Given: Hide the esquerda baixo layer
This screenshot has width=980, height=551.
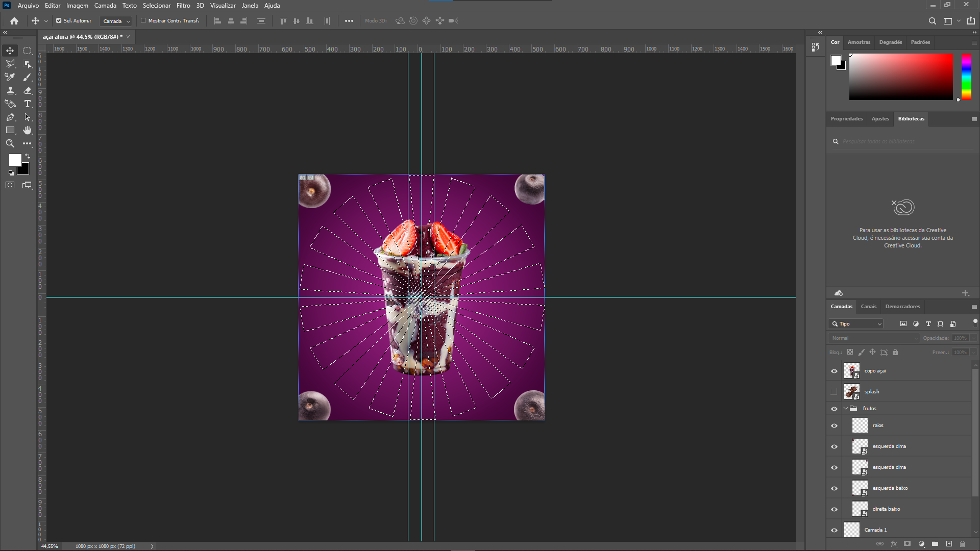Looking at the screenshot, I should point(834,488).
